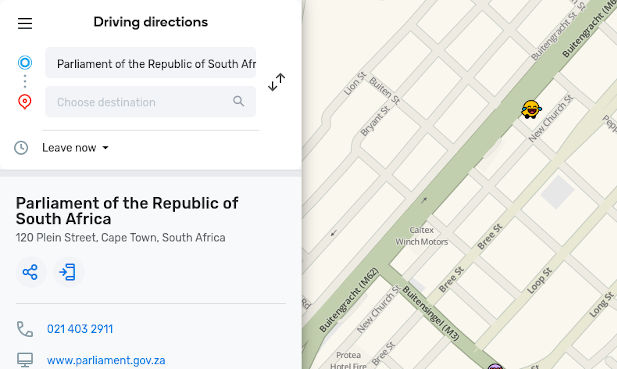
Task: Click address 120 Plein Street, Cape Town
Action: (120, 238)
